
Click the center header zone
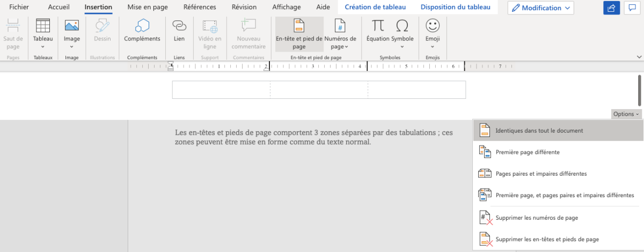319,90
